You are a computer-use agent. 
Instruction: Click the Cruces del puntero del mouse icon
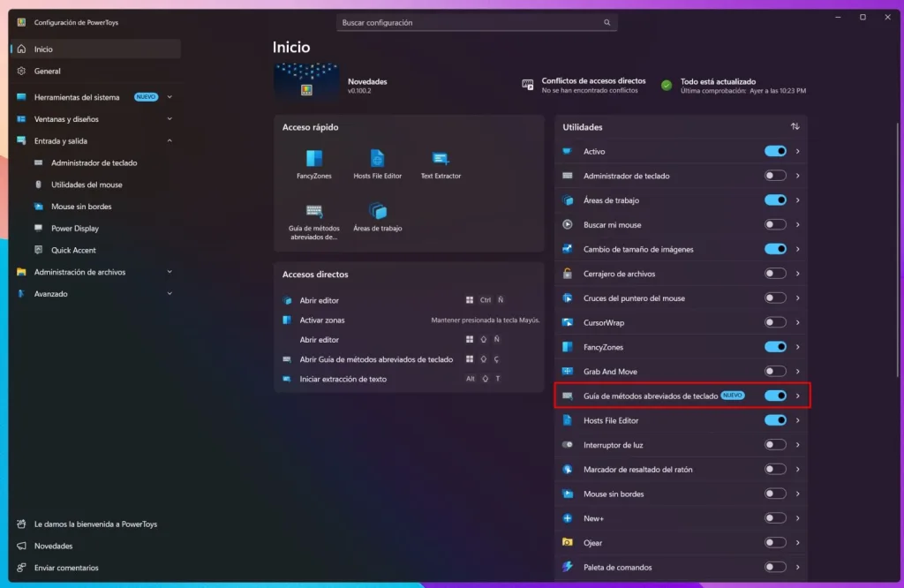pos(568,298)
